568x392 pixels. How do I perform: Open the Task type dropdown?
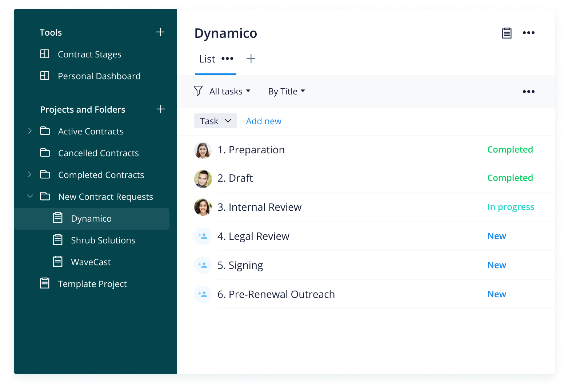click(x=216, y=121)
